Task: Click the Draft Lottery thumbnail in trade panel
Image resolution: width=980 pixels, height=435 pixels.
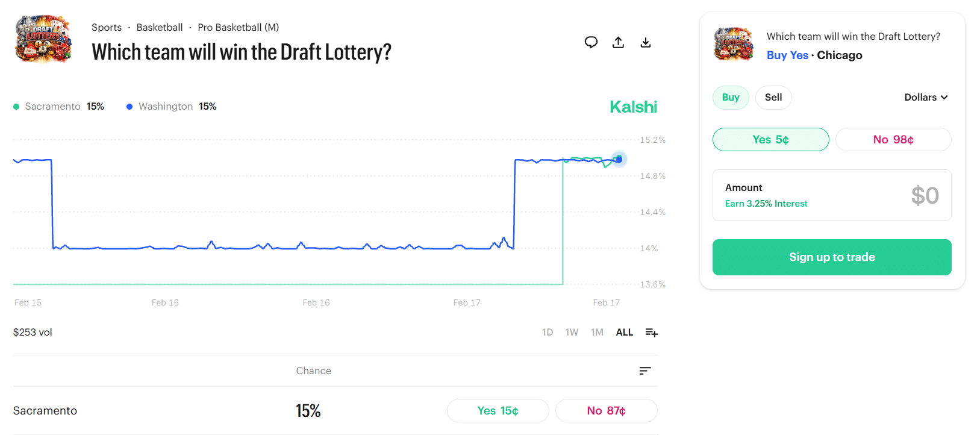Action: (x=734, y=44)
